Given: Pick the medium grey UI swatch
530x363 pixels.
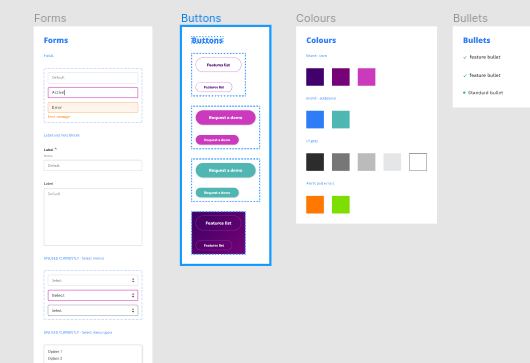Looking at the screenshot, I should pyautogui.click(x=341, y=162).
